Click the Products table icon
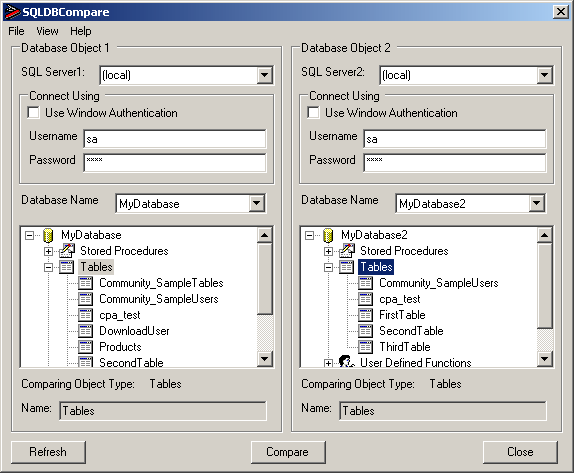574x473 pixels. tap(85, 347)
